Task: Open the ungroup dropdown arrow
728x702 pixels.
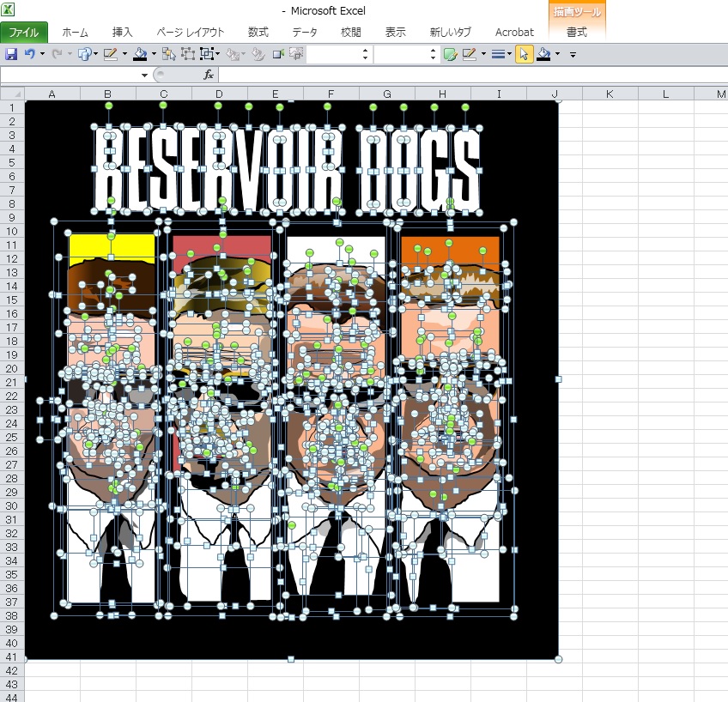Action: (217, 54)
